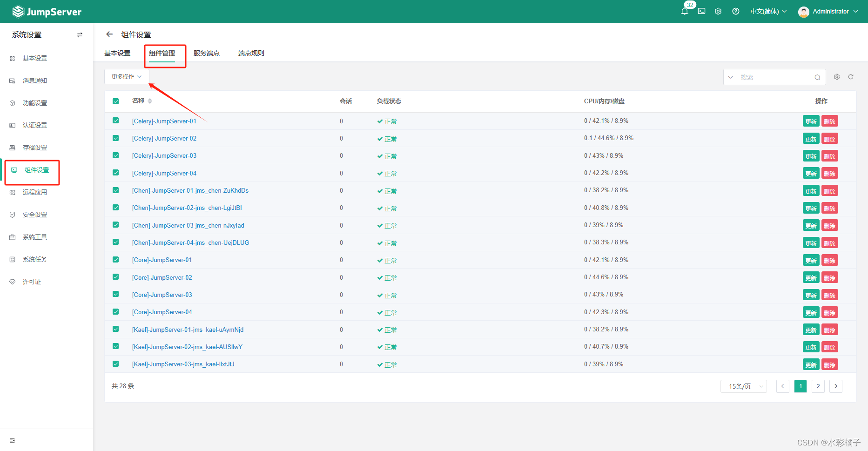Expand the Administrator user menu arrow
868x451 pixels.
click(855, 12)
